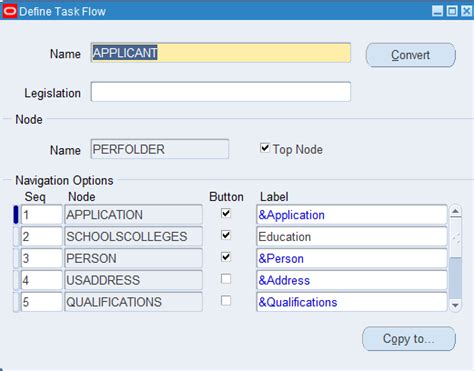The width and height of the screenshot is (474, 371).
Task: Select record indicator for PERSON row
Action: 16,258
